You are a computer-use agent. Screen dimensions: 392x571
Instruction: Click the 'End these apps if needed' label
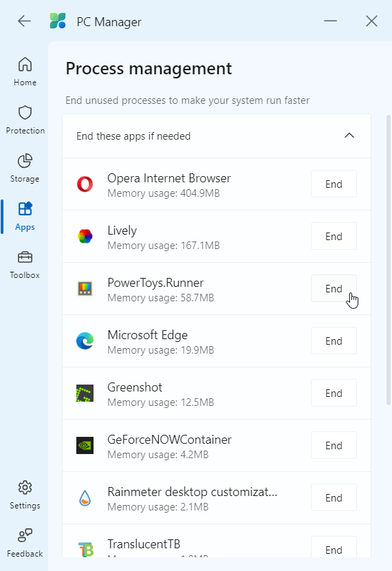pos(133,136)
